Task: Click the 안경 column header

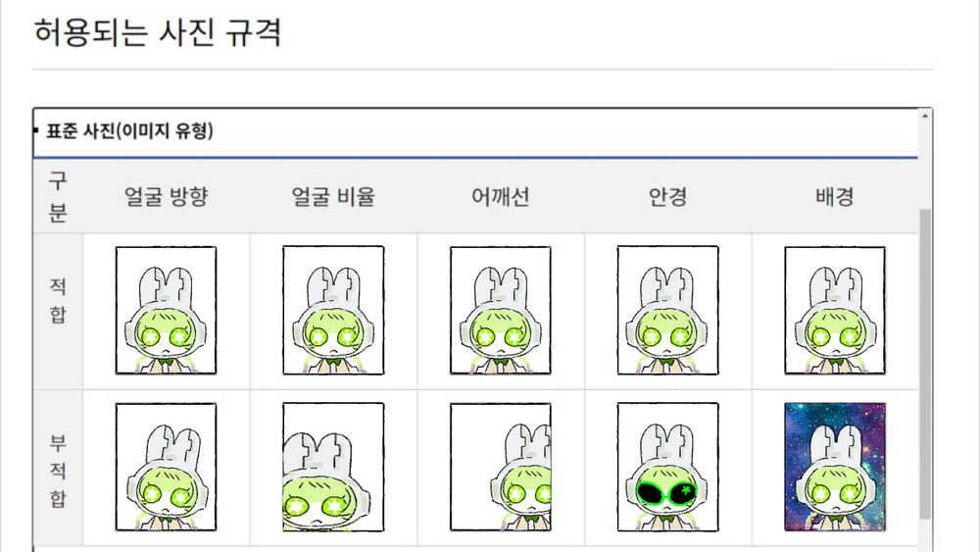Action: (x=667, y=196)
